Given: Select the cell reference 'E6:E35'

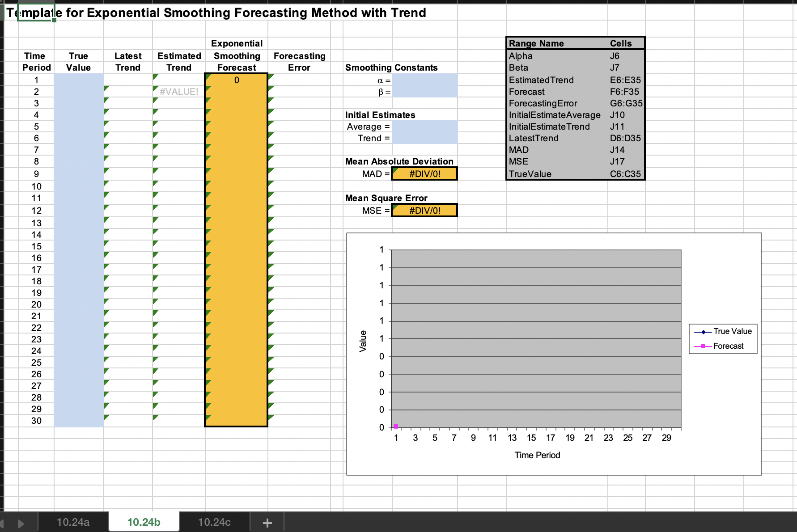Looking at the screenshot, I should [625, 80].
